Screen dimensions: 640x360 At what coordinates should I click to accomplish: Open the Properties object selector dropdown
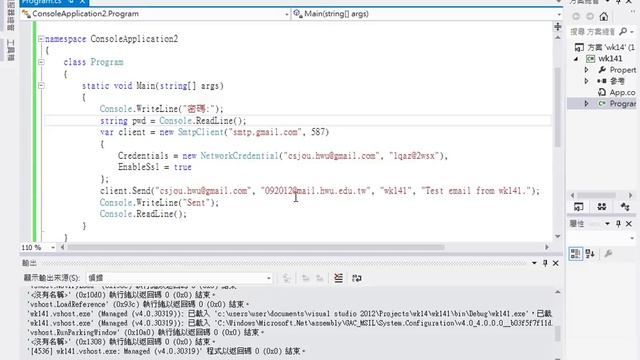click(632, 238)
